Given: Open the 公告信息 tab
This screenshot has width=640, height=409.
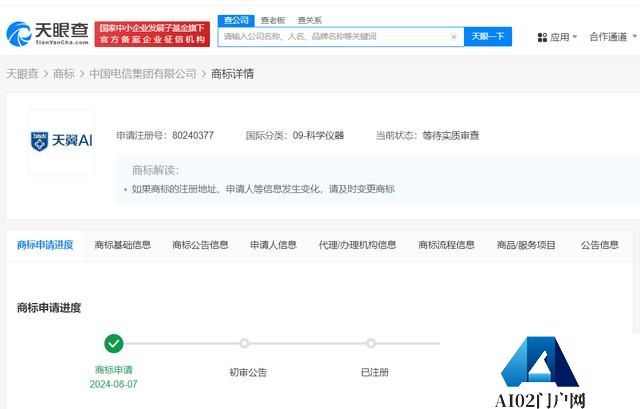Looking at the screenshot, I should coord(600,245).
